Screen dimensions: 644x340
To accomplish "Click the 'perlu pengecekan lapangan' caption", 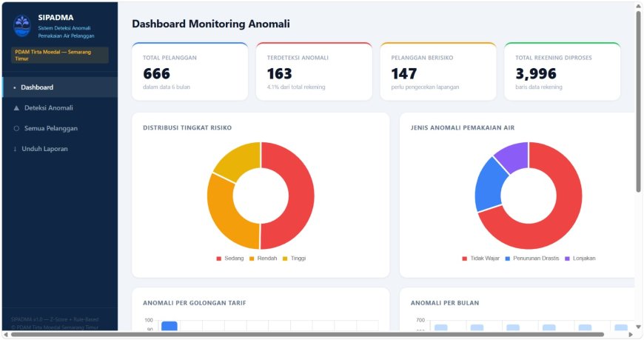I will (x=425, y=87).
